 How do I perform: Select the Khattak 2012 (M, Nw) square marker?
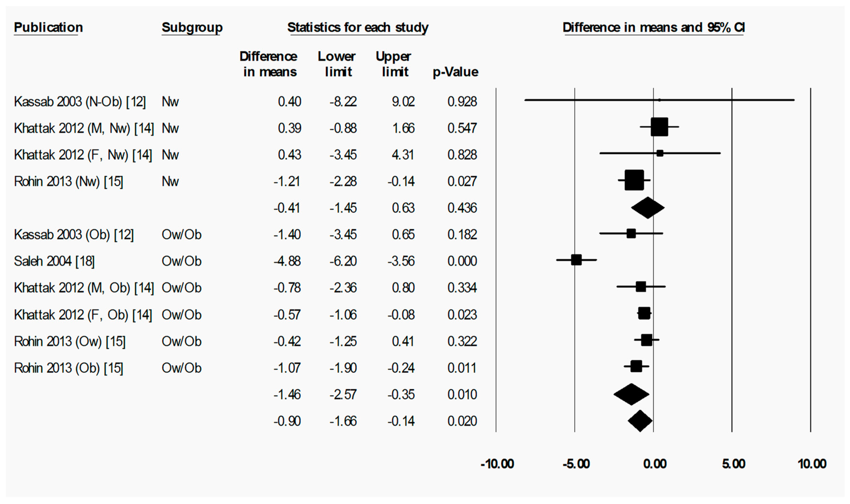pos(659,127)
